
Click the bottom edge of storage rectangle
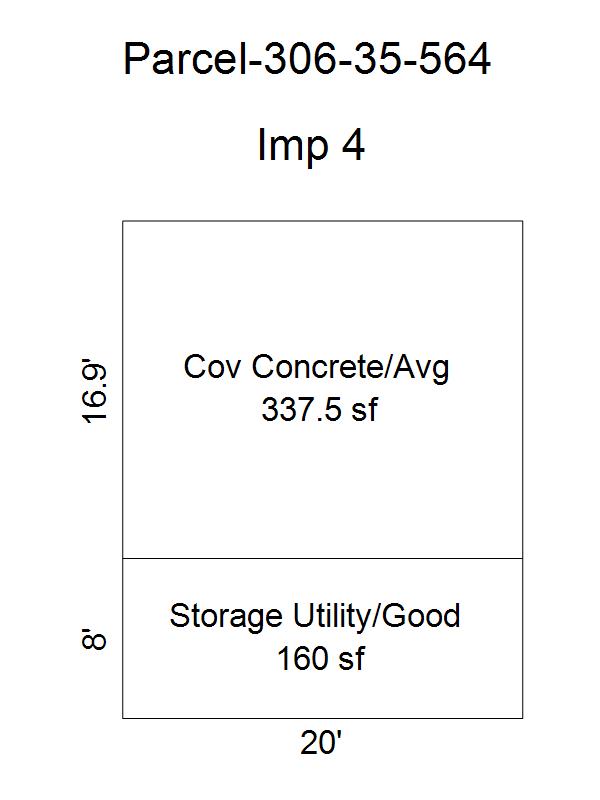point(322,718)
